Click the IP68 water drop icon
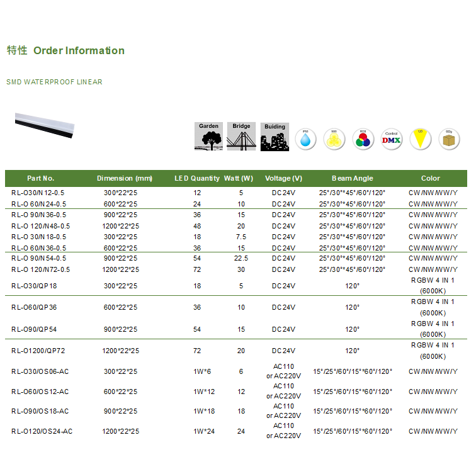 [x=306, y=139]
